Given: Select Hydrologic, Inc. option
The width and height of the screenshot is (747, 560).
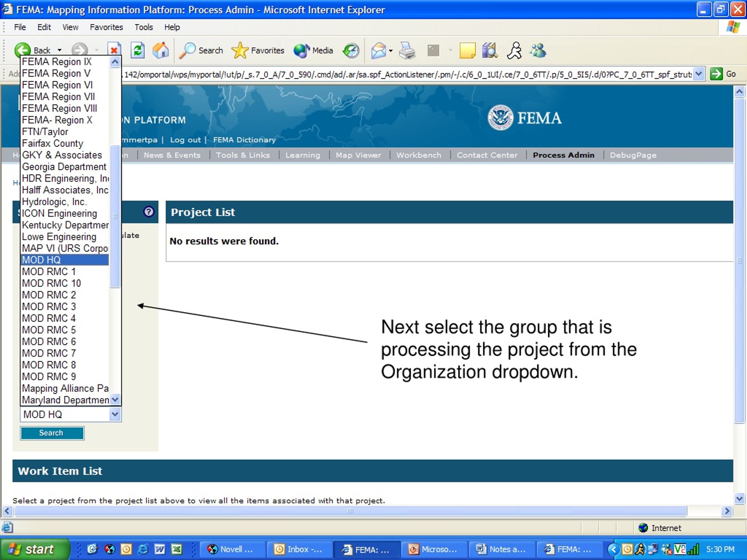Looking at the screenshot, I should [65, 202].
